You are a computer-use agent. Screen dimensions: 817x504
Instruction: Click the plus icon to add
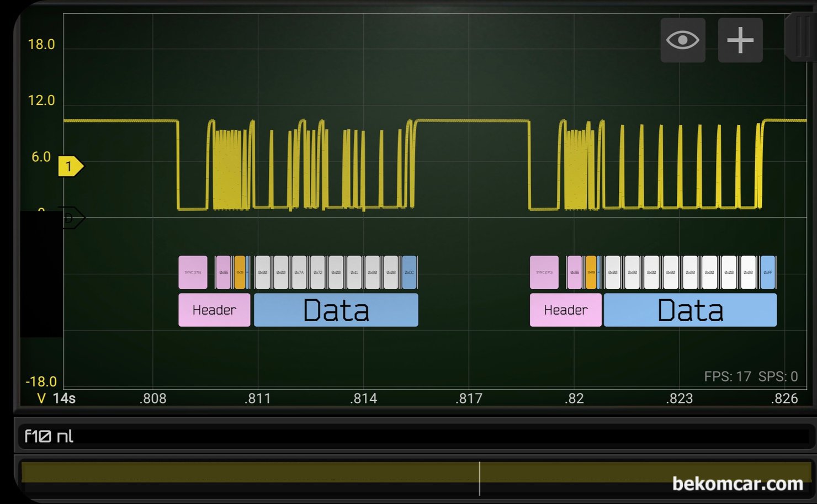click(x=740, y=40)
